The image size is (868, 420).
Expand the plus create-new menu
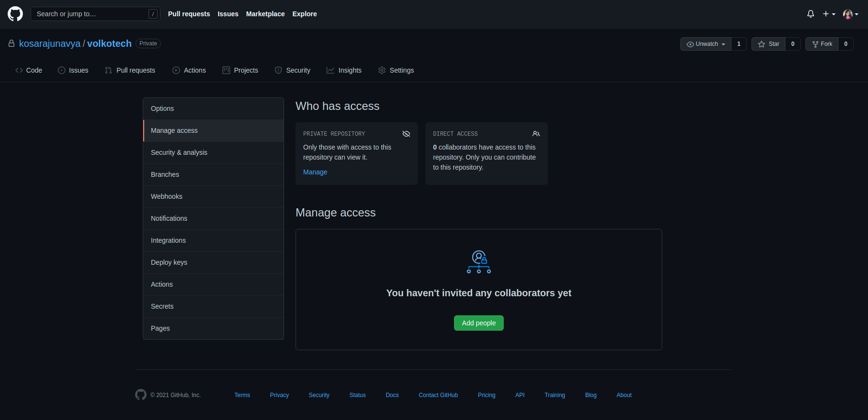click(x=829, y=14)
